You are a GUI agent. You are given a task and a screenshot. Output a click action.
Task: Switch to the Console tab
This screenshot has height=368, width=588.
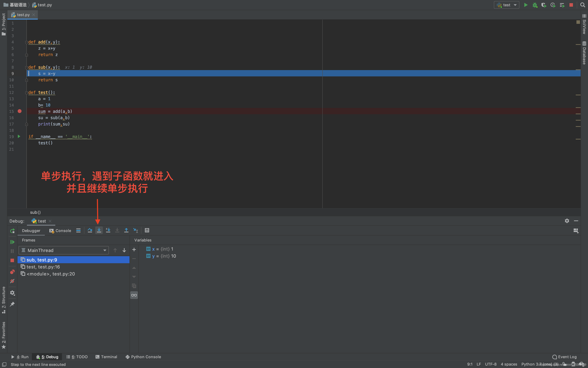point(60,230)
